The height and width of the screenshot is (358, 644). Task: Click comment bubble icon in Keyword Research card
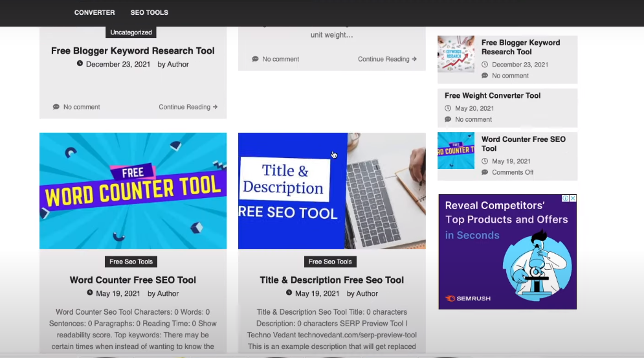(x=56, y=107)
